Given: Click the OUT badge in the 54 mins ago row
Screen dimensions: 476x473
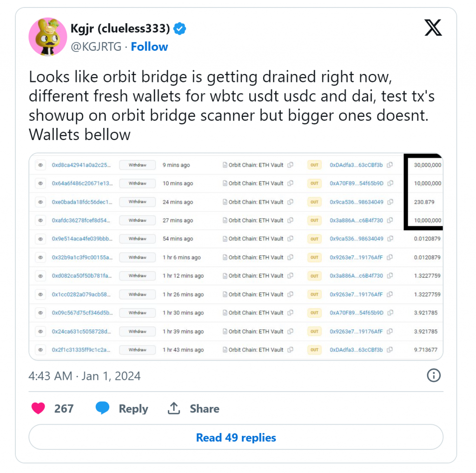Looking at the screenshot, I should click(x=315, y=239).
